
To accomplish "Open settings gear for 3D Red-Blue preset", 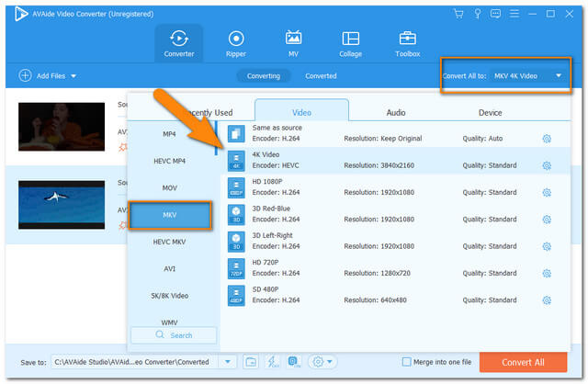I will click(x=547, y=220).
